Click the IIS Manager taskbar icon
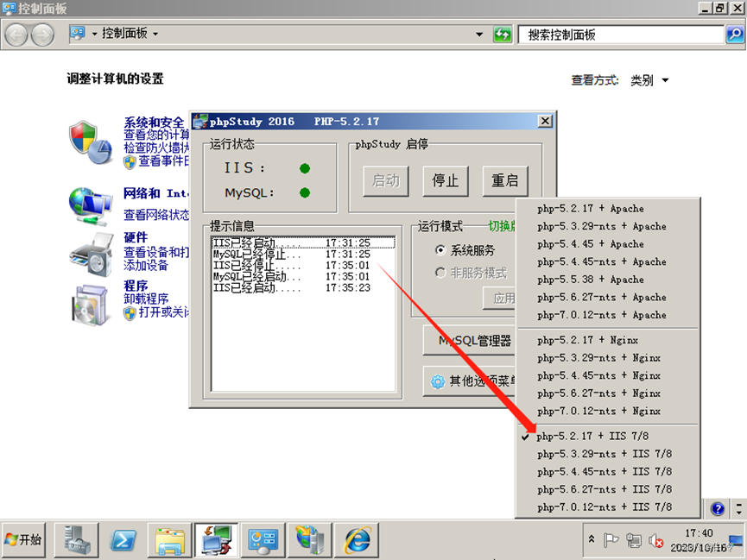The width and height of the screenshot is (747, 560). click(310, 540)
